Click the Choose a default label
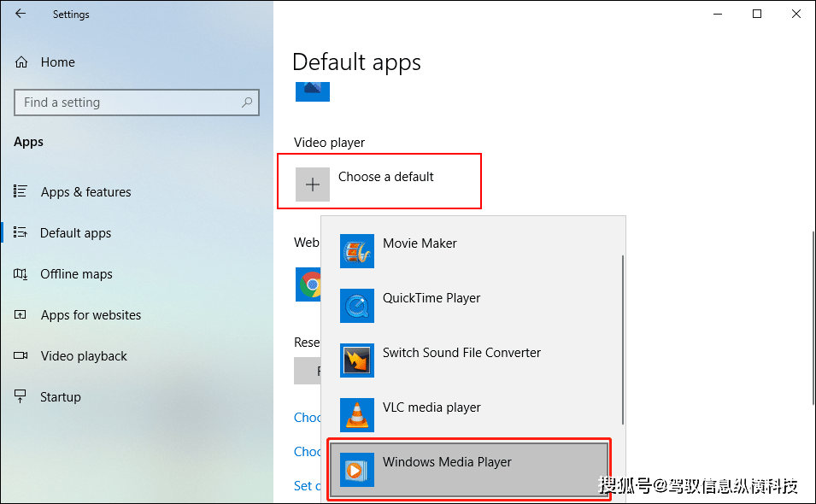Image resolution: width=816 pixels, height=504 pixels. click(x=385, y=177)
